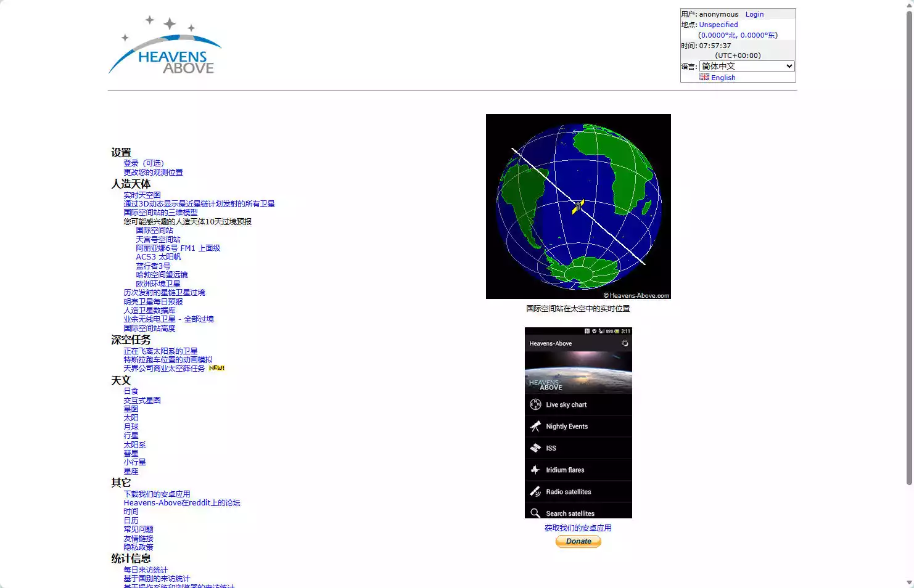Click the UK flag icon beside English
Image resolution: width=914 pixels, height=588 pixels.
(704, 77)
